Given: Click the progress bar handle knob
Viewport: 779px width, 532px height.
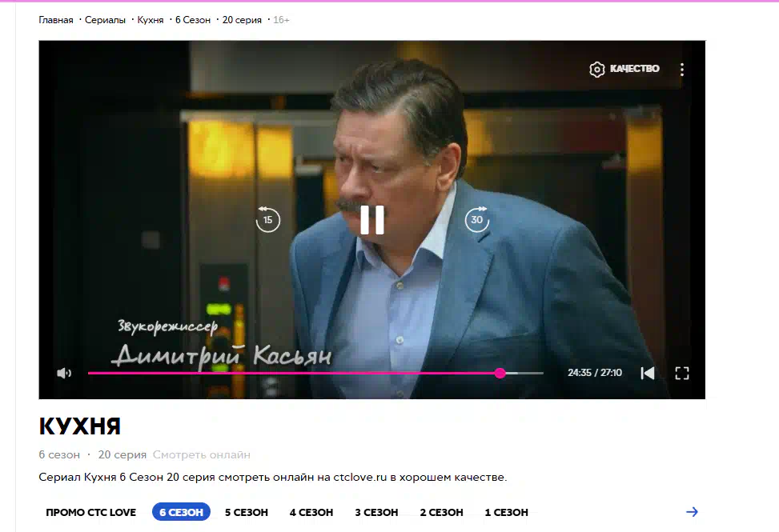Looking at the screenshot, I should (500, 373).
